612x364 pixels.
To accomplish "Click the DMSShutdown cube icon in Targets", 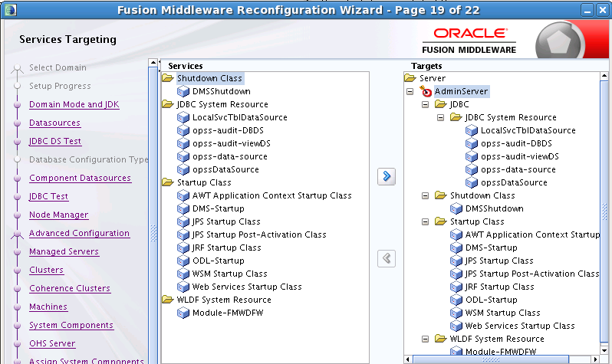I will click(x=456, y=208).
